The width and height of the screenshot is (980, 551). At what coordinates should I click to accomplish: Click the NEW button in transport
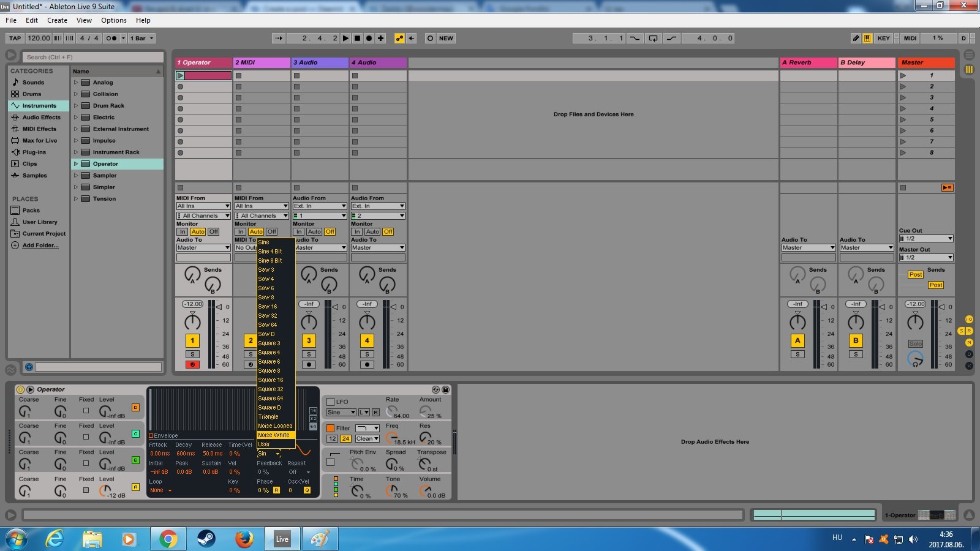point(447,38)
